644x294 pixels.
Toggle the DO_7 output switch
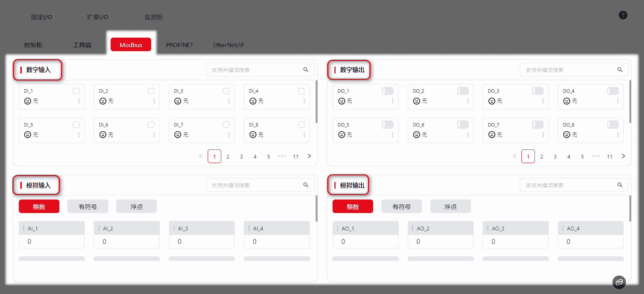click(538, 125)
